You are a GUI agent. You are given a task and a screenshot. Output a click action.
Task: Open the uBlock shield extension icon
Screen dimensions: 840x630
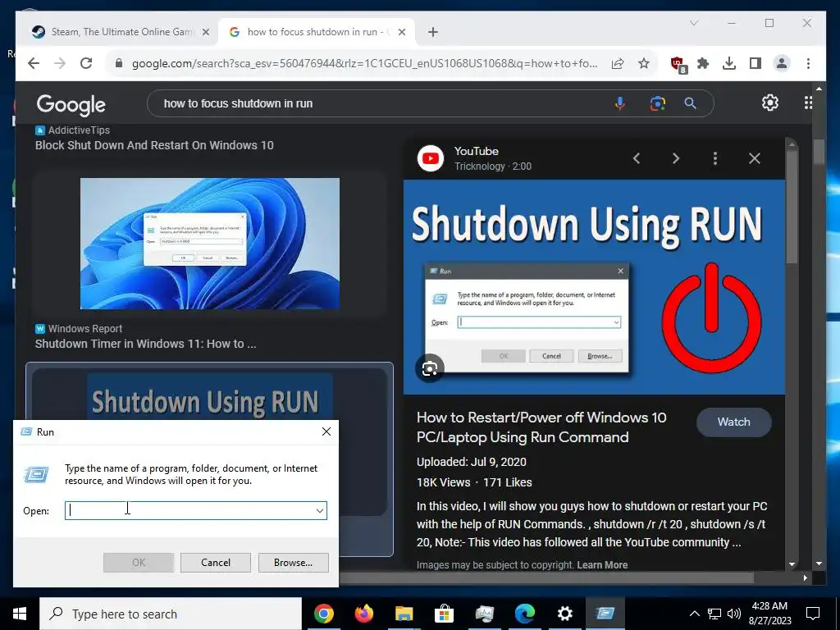[x=678, y=64]
